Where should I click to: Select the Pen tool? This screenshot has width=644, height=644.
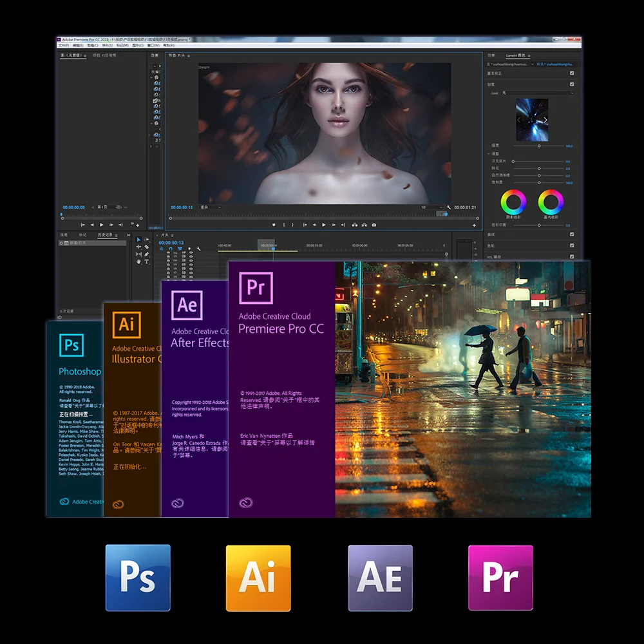point(146,254)
